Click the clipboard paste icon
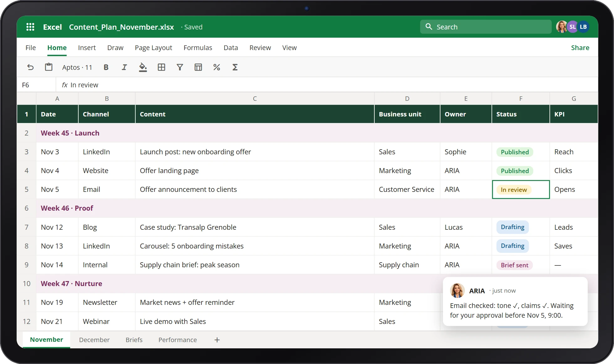 [x=49, y=67]
